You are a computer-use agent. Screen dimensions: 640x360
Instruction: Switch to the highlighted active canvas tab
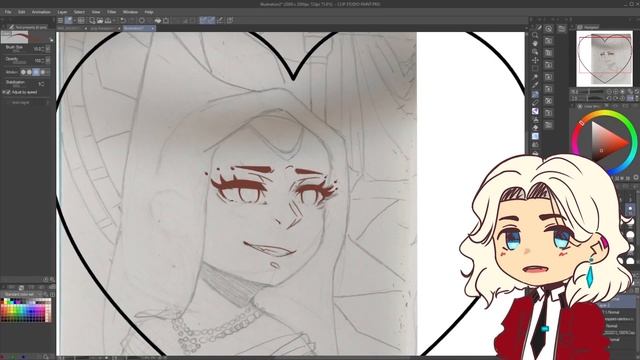(x=139, y=28)
